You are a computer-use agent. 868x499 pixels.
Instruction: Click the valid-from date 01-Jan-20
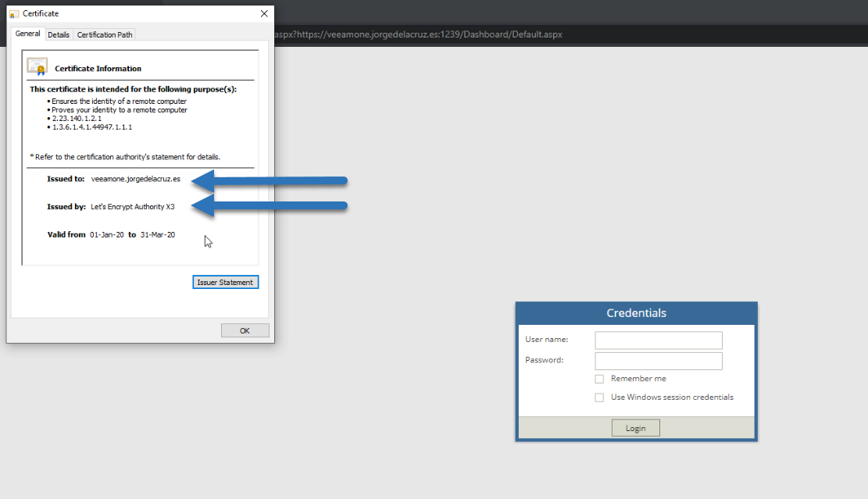(107, 234)
